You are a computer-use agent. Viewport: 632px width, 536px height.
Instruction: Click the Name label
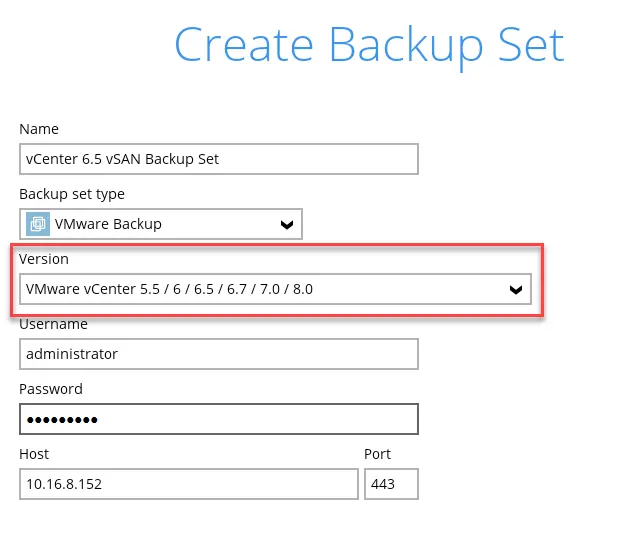(39, 129)
